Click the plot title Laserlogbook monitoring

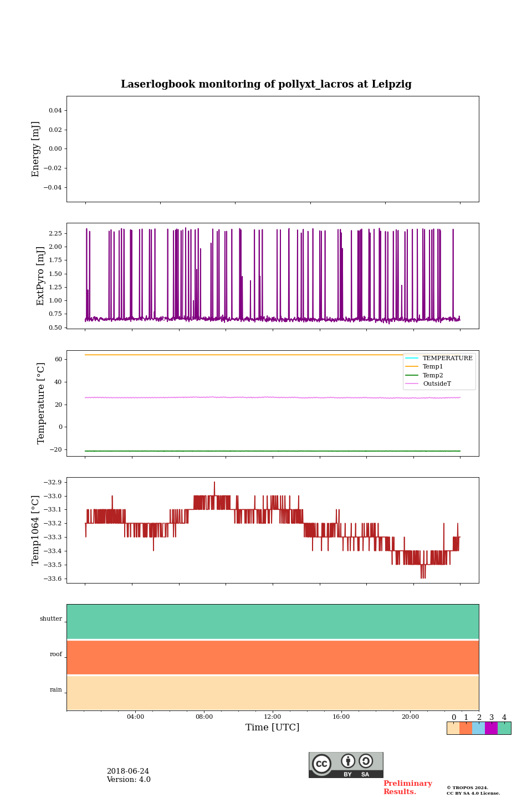click(266, 84)
